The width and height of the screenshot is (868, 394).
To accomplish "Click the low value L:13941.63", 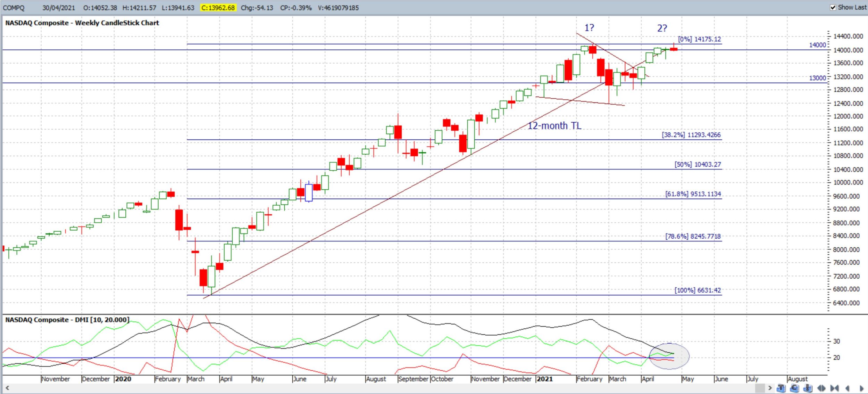I will pos(178,8).
